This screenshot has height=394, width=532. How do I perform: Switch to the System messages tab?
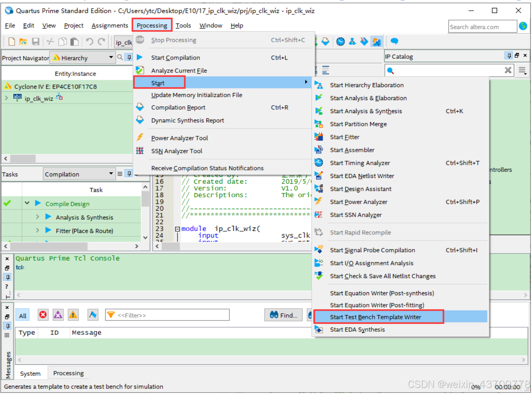[30, 374]
